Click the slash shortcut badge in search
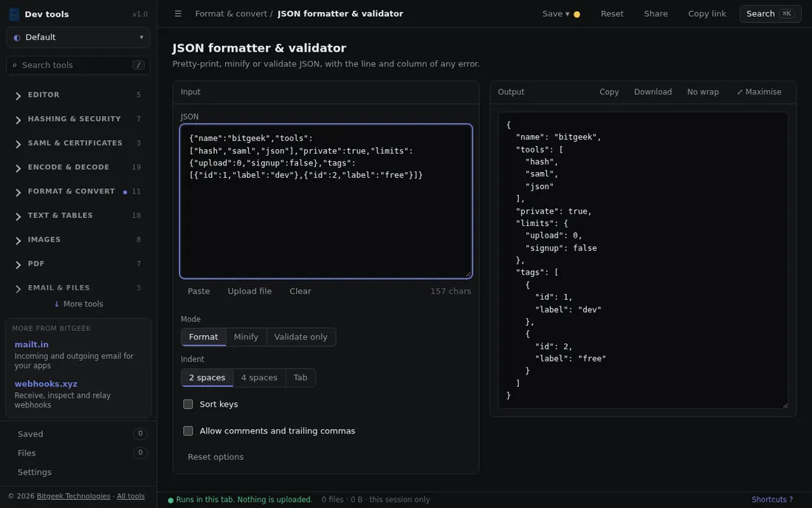This screenshot has height=508, width=812. pyautogui.click(x=138, y=65)
